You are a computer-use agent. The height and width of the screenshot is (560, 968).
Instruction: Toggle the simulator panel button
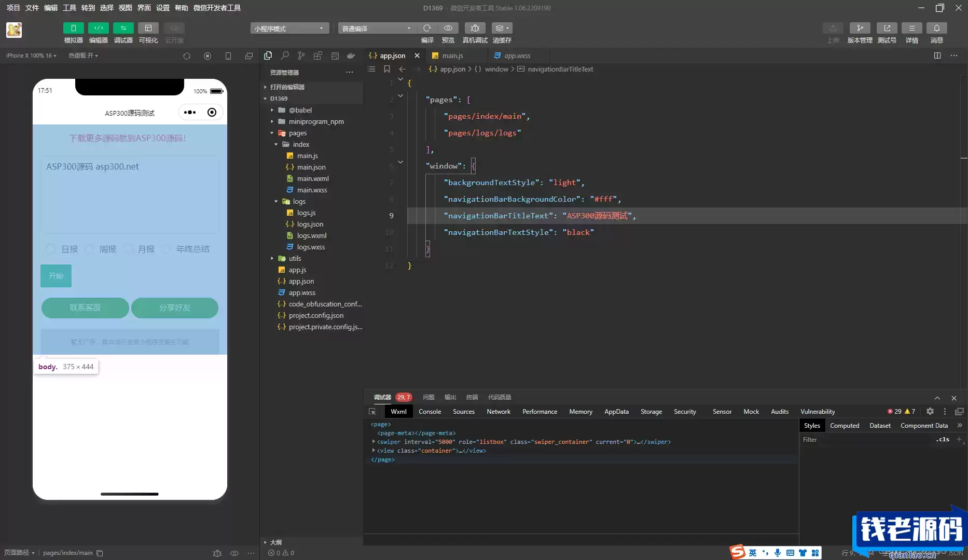[73, 28]
